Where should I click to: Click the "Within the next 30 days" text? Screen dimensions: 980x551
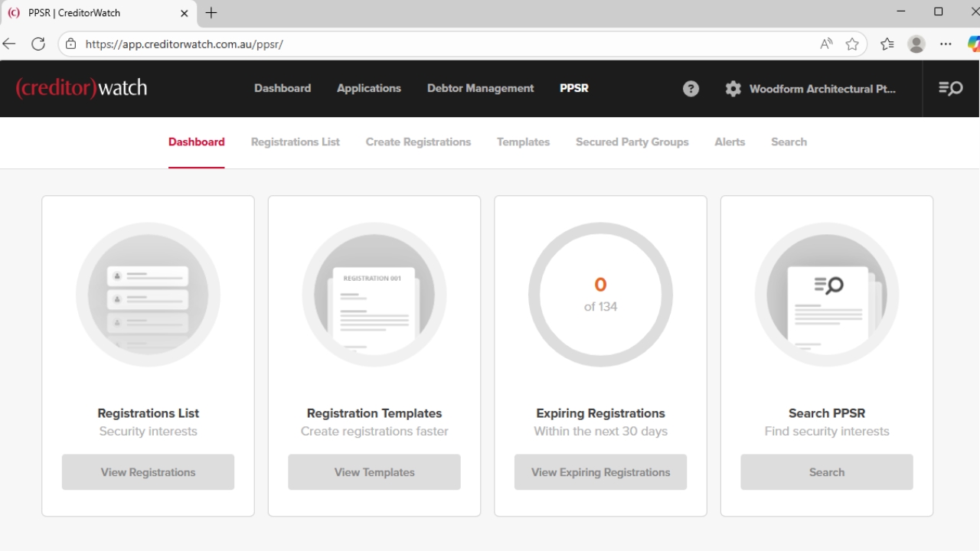pos(600,432)
